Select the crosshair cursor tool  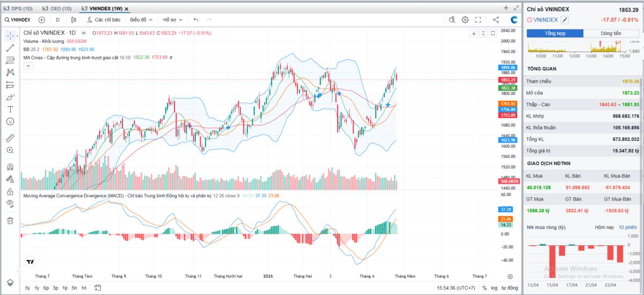coord(10,35)
